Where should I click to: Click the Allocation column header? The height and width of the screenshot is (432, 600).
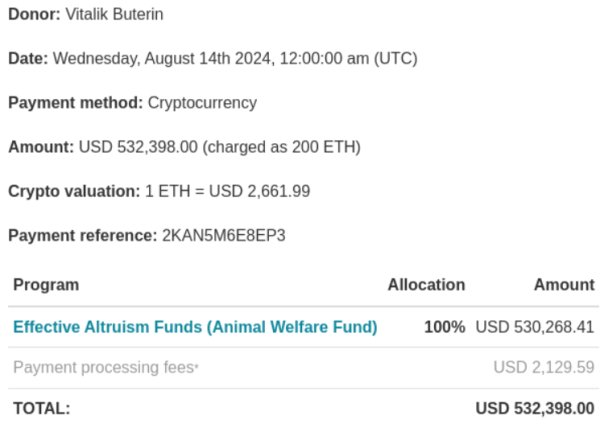(x=426, y=285)
